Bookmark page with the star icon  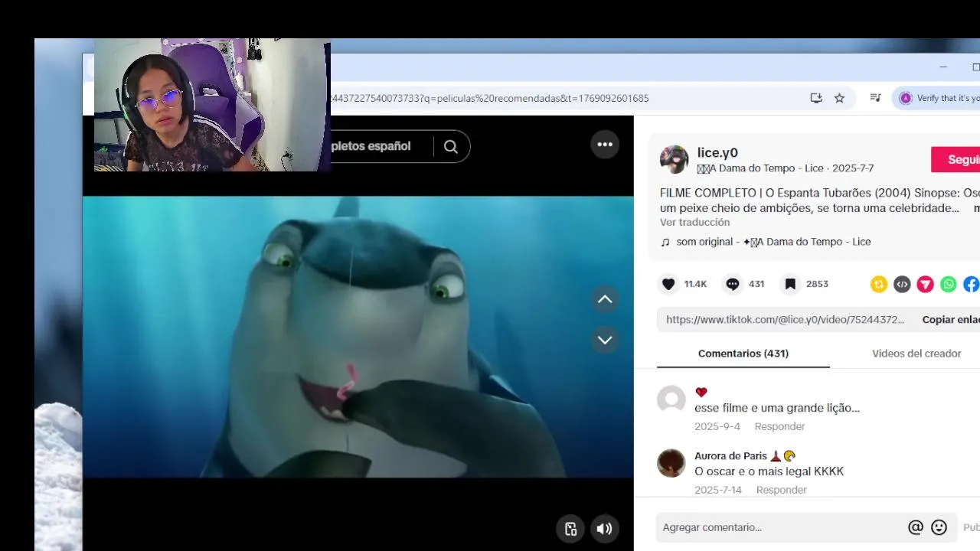coord(839,98)
